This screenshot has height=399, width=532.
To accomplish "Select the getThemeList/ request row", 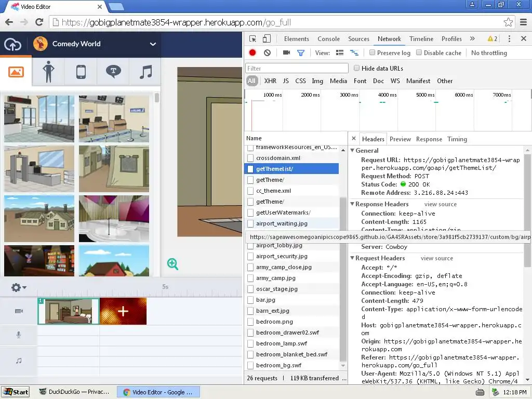I will point(292,169).
